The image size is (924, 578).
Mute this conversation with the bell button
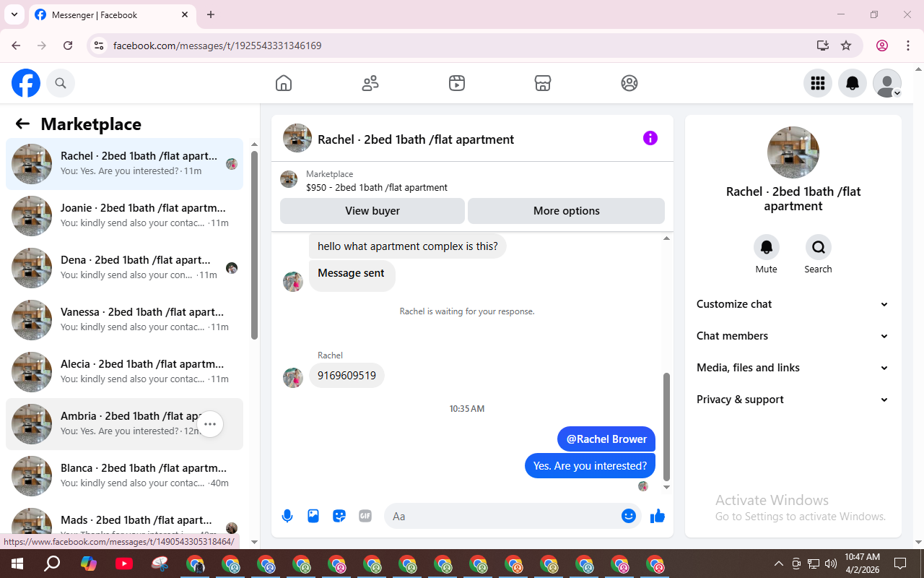[767, 247]
